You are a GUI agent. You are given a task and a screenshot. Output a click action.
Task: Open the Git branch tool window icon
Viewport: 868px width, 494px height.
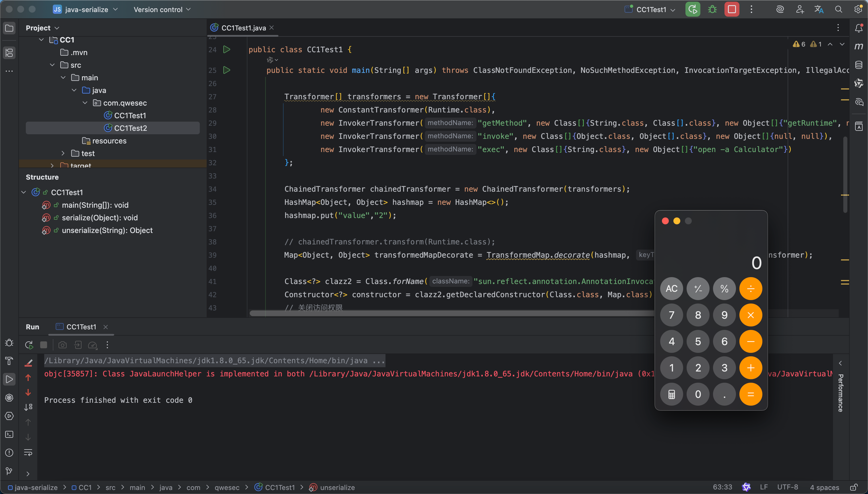coord(9,471)
